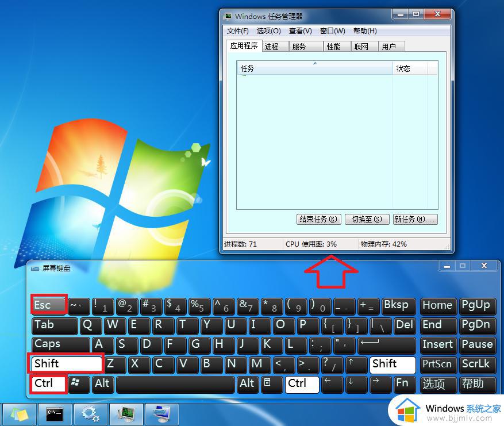Open the 选项(O) menu in Task Manager

269,31
